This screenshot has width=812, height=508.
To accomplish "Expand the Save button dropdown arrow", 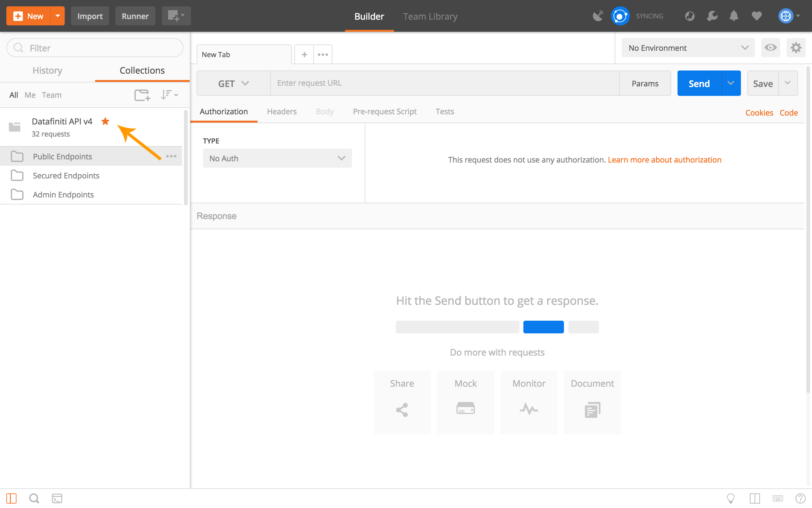I will [x=788, y=83].
